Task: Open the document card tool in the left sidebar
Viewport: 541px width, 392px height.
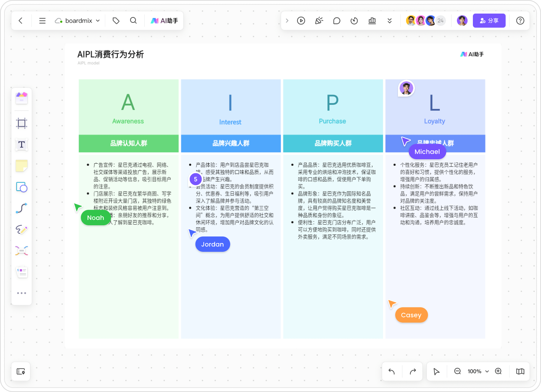Action: tap(21, 272)
